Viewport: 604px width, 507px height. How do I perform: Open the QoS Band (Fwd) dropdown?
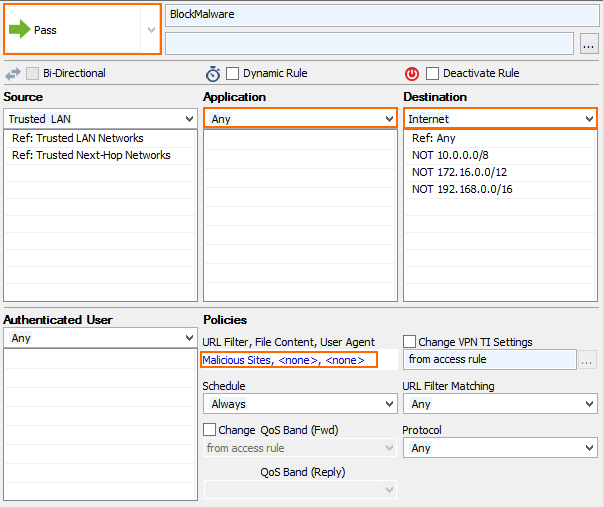[300, 448]
